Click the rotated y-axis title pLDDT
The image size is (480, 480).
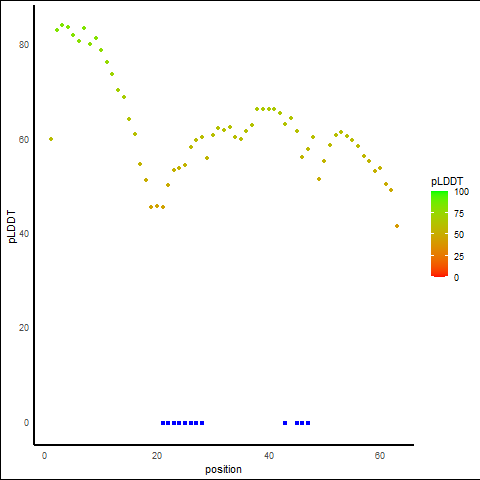[12, 226]
